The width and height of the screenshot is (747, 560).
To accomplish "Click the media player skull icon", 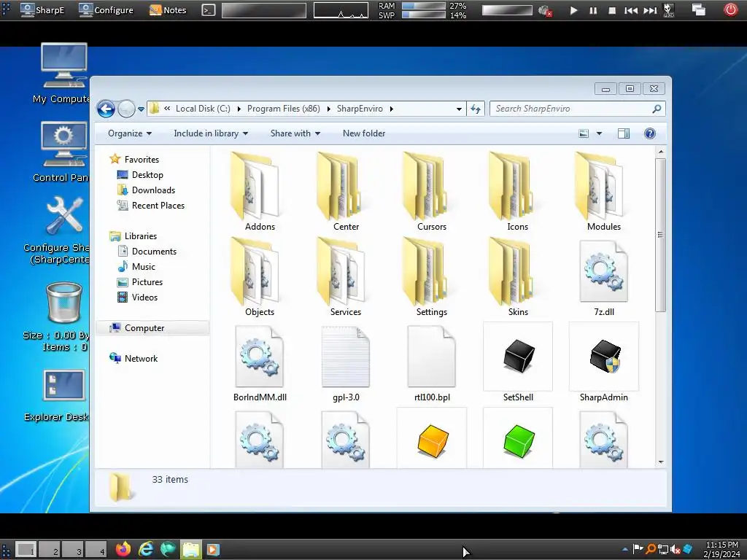I will [669, 10].
